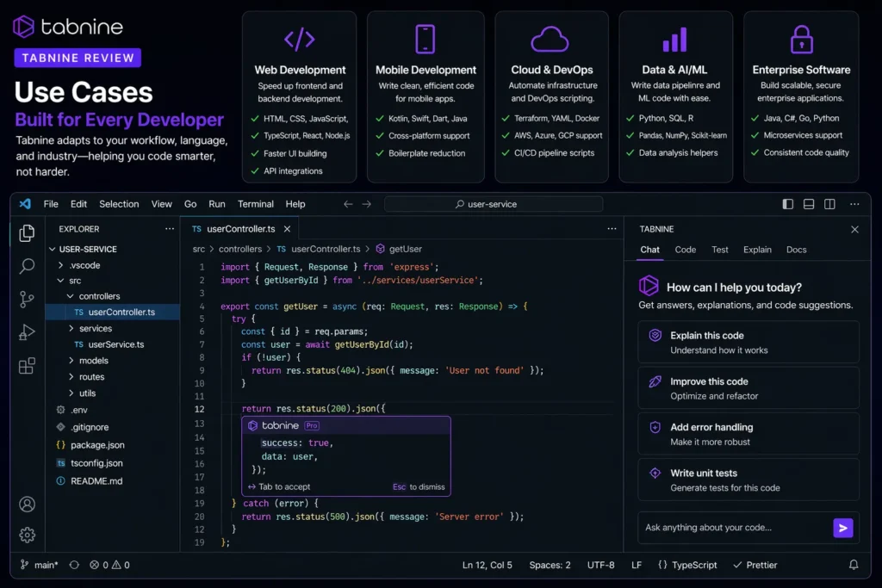Click the user-service command center search box

(494, 204)
